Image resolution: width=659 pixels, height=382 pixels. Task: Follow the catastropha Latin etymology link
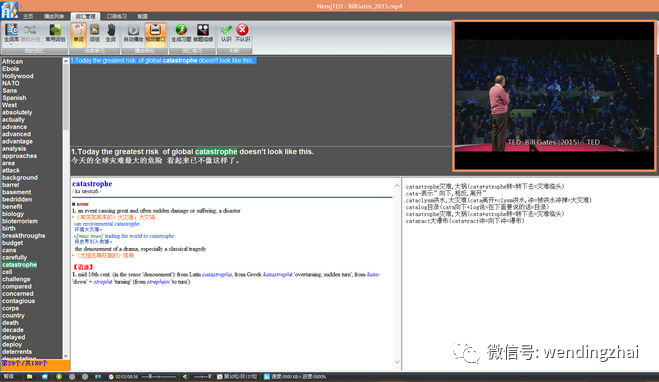[x=217, y=274]
